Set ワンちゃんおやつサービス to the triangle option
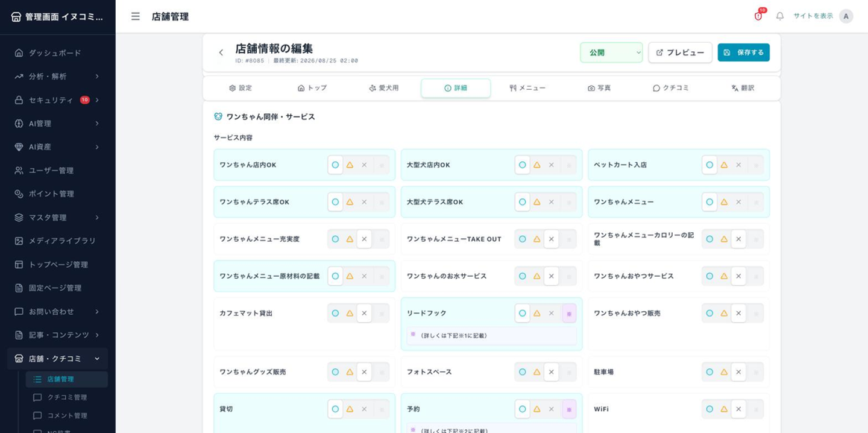The height and width of the screenshot is (433, 868). pos(724,276)
